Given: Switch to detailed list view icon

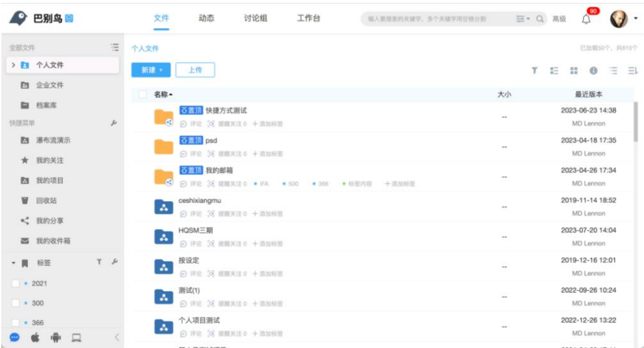Looking at the screenshot, I should pyautogui.click(x=554, y=71).
